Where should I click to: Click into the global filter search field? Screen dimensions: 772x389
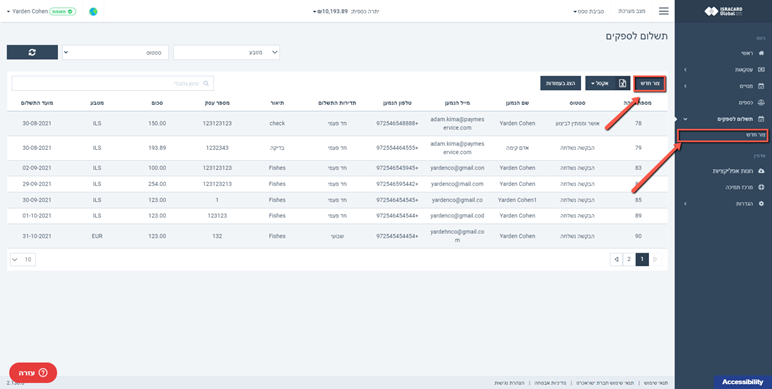pos(113,84)
